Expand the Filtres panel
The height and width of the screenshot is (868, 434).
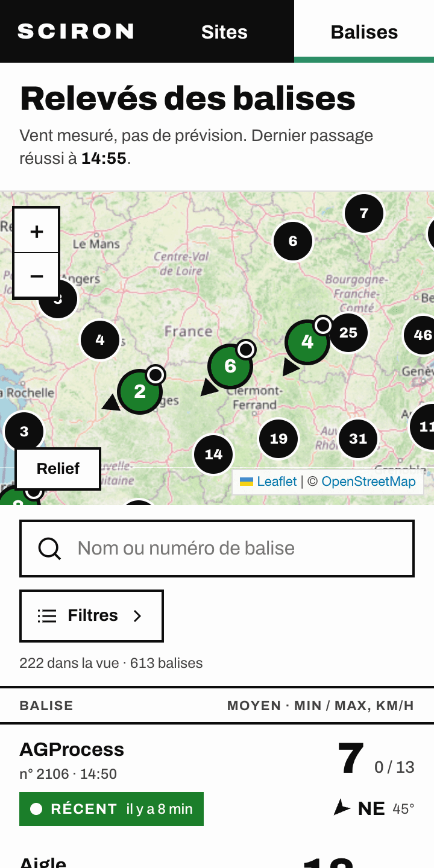(x=92, y=615)
